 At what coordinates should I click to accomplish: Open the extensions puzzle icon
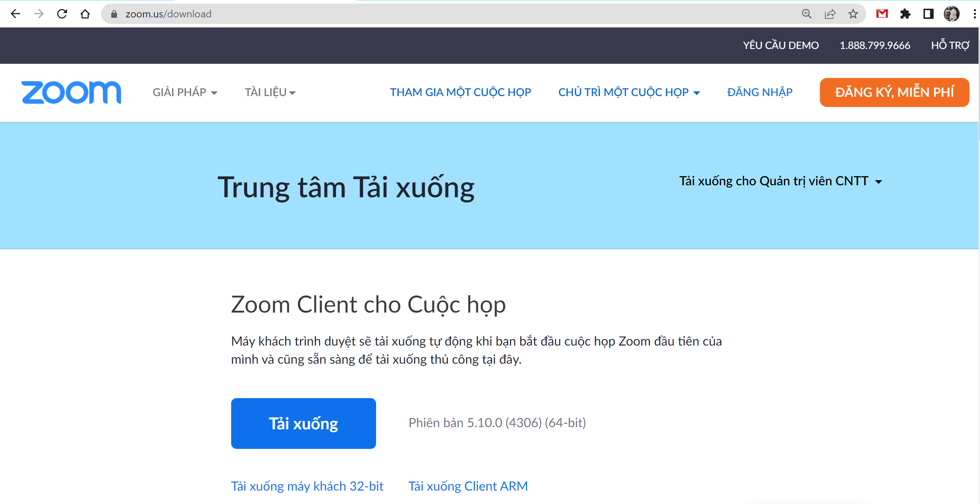[x=905, y=14]
